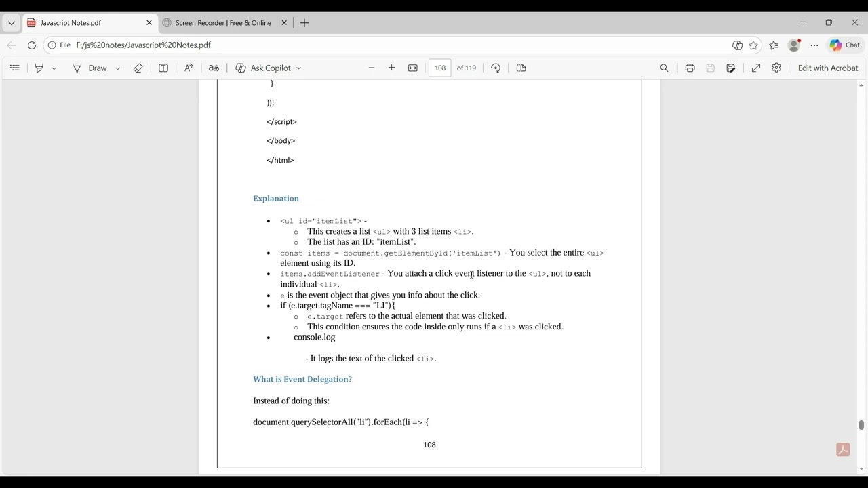Screen dimensions: 868x488
Task: Open Copilot Chat sidebar
Action: (845, 45)
